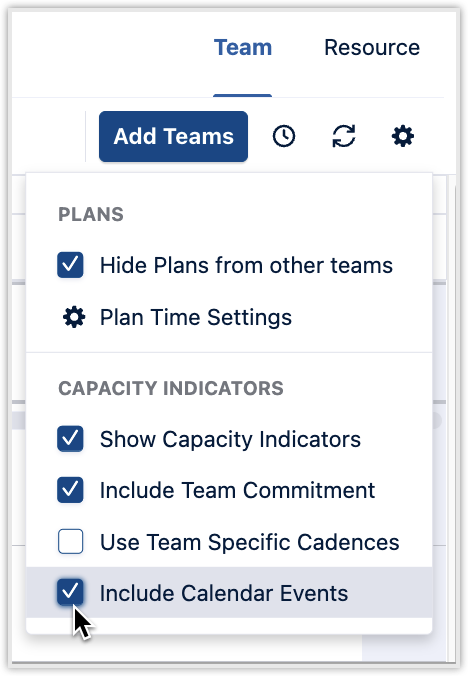Image resolution: width=468 pixels, height=676 pixels.
Task: Open Plan Time Settings text entry
Action: click(196, 317)
